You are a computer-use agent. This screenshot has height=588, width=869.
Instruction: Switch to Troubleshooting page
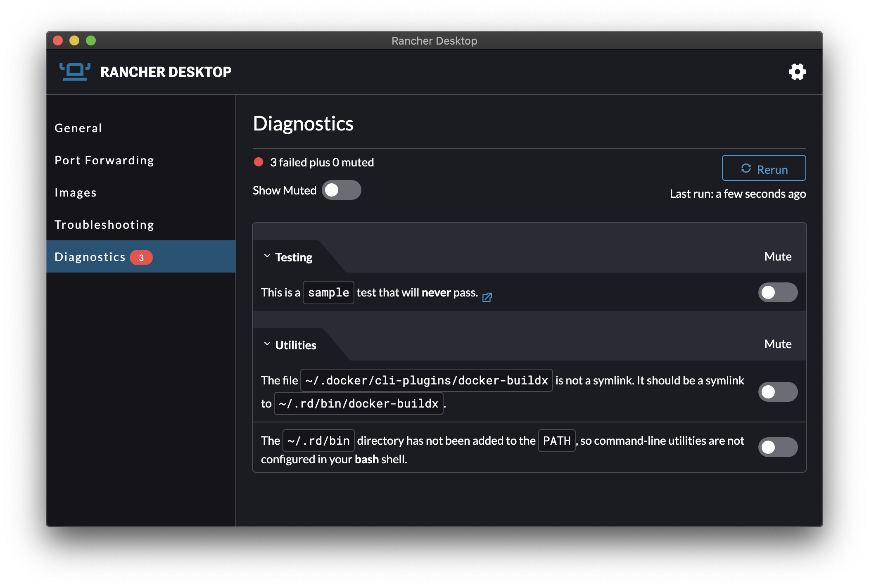(141, 225)
